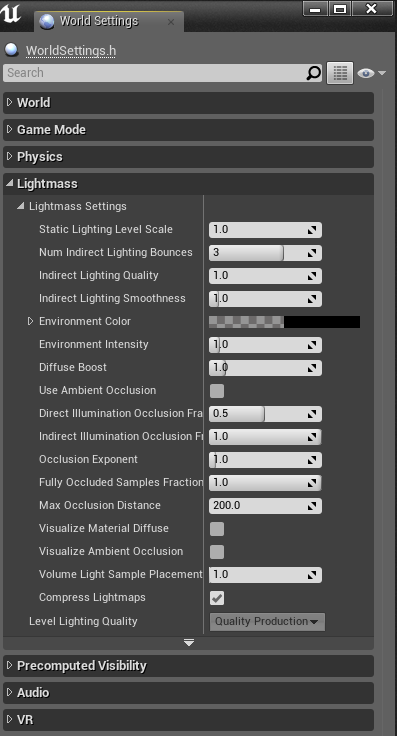The height and width of the screenshot is (736, 397).
Task: Show advanced Lightmass properties arrow
Action: click(189, 643)
